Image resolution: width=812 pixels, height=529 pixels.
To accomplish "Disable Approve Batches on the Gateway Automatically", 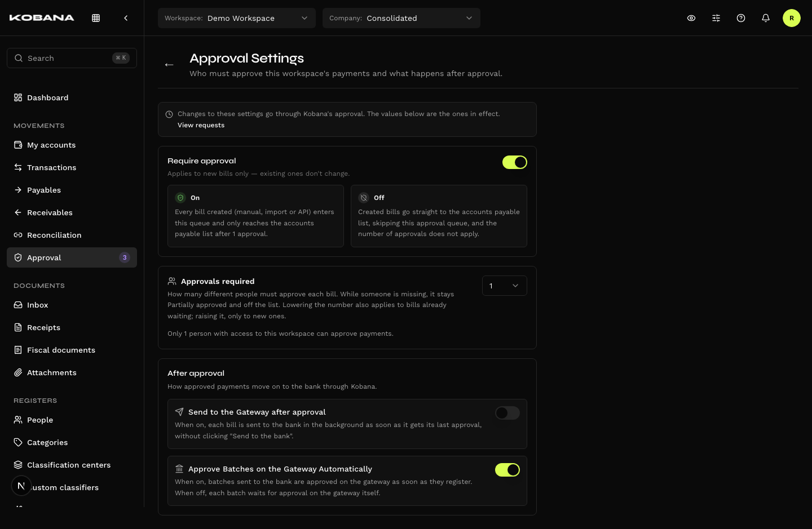I will [x=507, y=470].
